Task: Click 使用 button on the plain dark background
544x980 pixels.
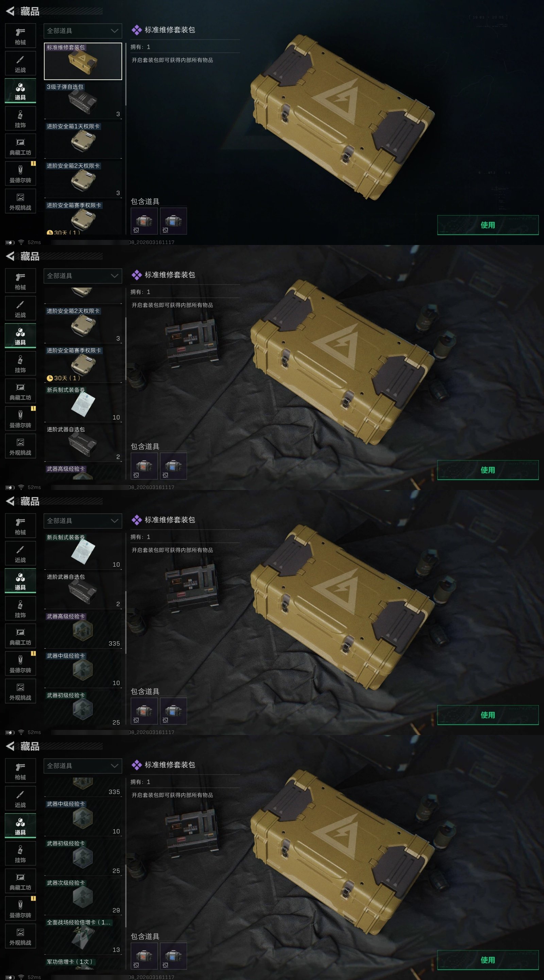Action: click(488, 225)
